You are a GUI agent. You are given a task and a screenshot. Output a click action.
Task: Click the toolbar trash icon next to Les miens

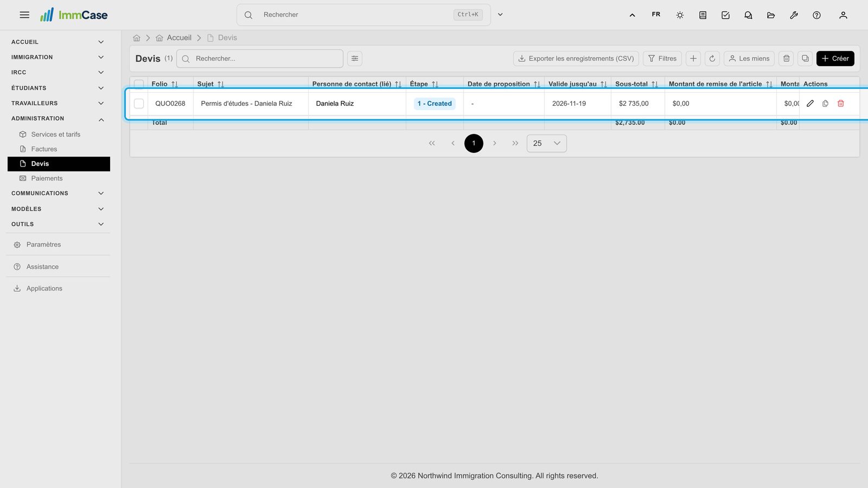click(x=786, y=59)
